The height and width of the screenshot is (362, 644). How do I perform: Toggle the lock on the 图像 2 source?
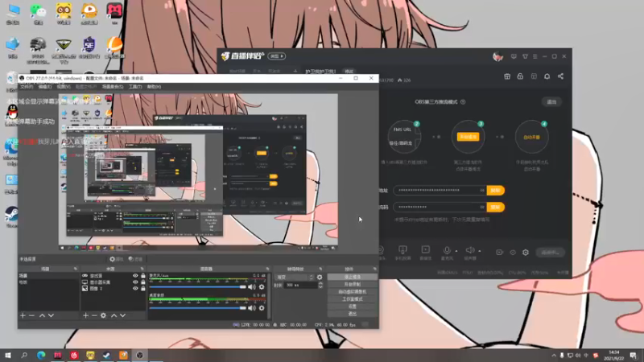[143, 289]
